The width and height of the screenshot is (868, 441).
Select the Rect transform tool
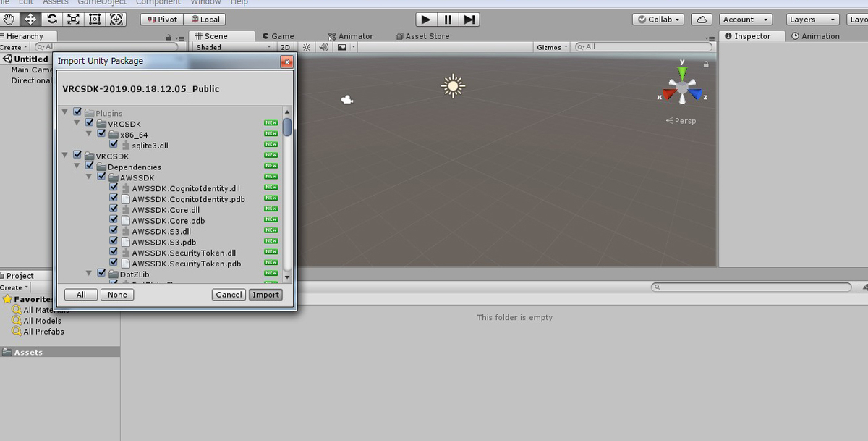(95, 20)
